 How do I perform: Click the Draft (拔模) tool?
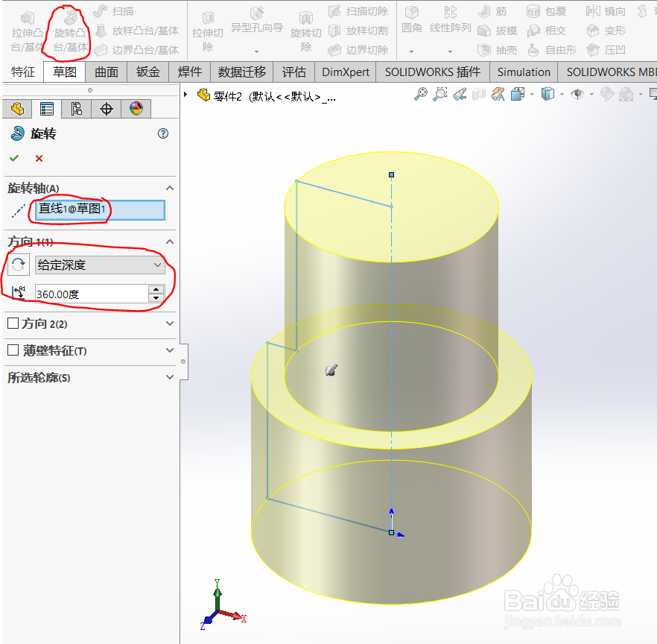pos(498,31)
